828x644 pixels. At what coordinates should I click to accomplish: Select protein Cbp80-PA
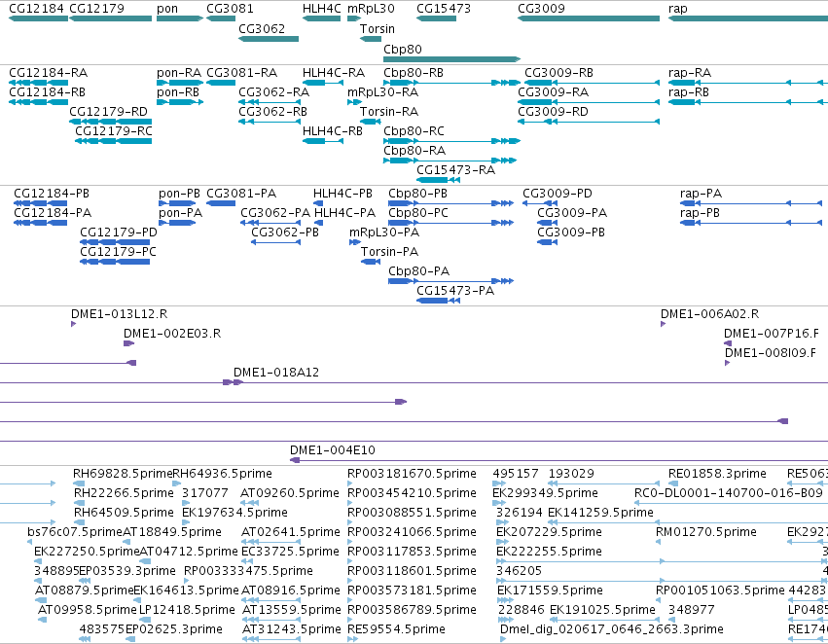[450, 281]
